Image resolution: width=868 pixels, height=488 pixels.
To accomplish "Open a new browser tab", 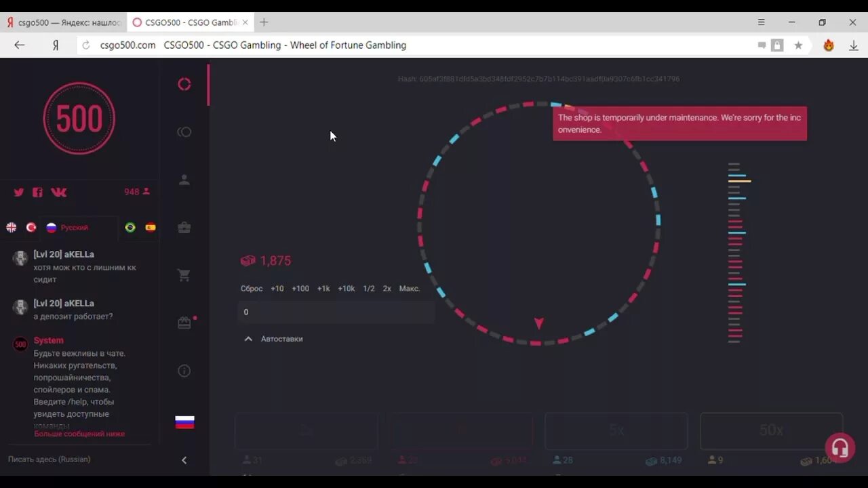I will [x=264, y=22].
